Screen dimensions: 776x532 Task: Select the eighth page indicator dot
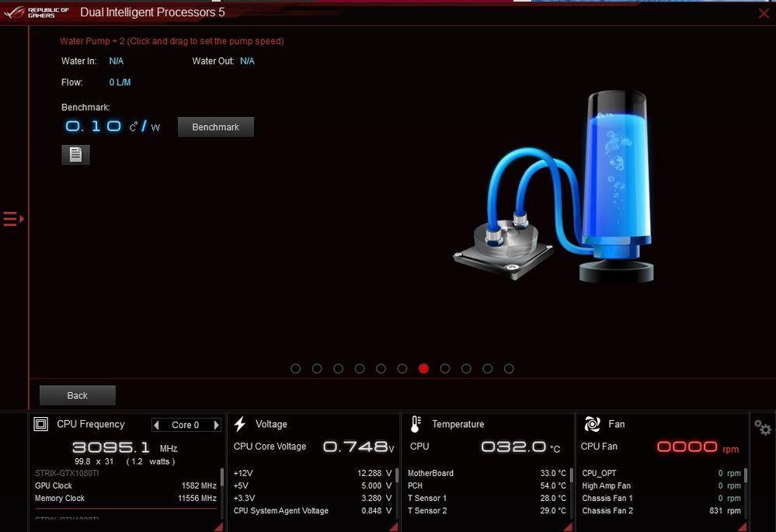445,369
